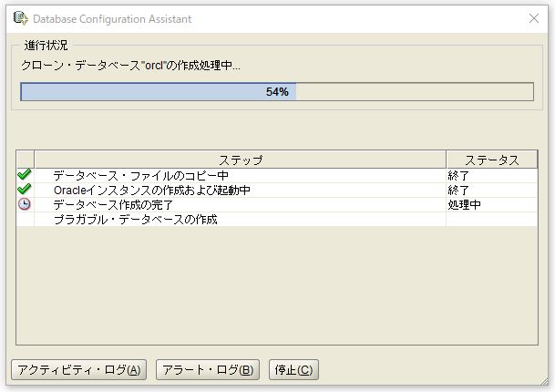Click the ステータス column header

[491, 160]
